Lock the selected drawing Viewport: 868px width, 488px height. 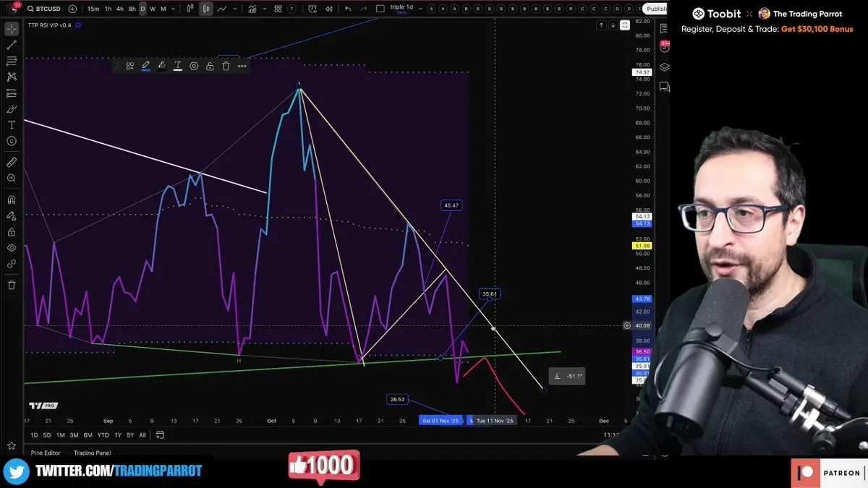pos(210,66)
